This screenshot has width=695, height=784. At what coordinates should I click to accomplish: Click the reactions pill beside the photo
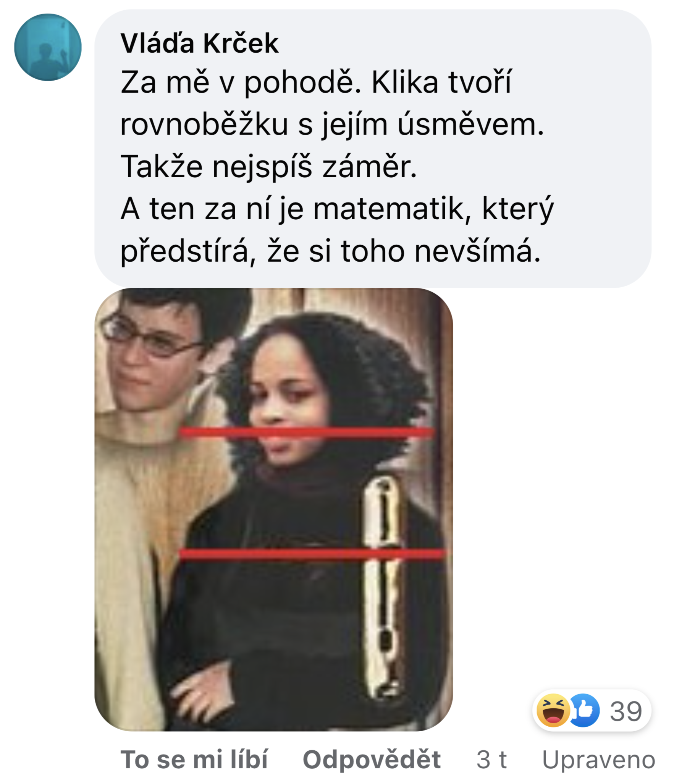tap(592, 710)
